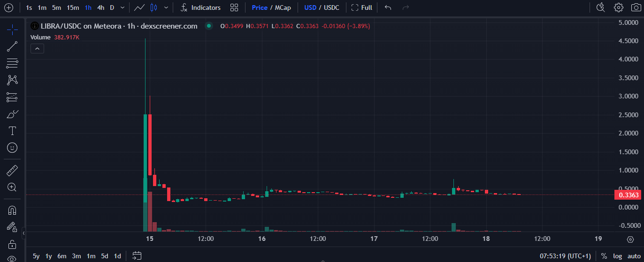This screenshot has width=644, height=262.
Task: Open chart settings gear icon
Action: (x=619, y=7)
